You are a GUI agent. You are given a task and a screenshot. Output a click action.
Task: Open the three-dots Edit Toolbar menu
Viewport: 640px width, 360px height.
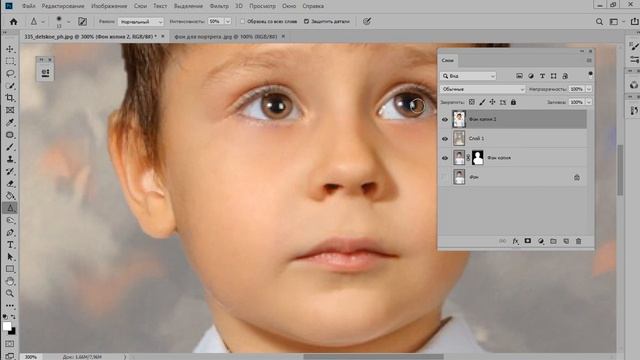pos(10,305)
